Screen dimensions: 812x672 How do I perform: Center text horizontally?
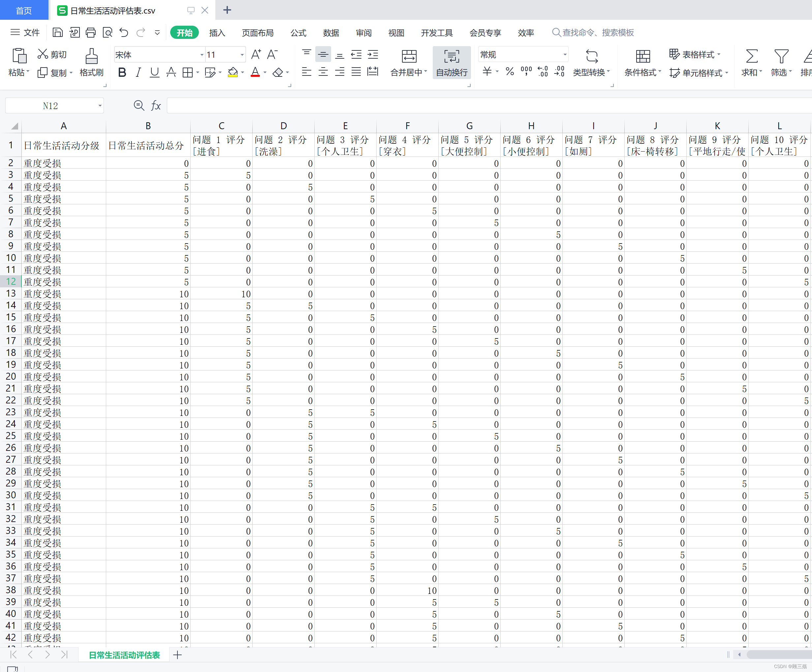323,72
